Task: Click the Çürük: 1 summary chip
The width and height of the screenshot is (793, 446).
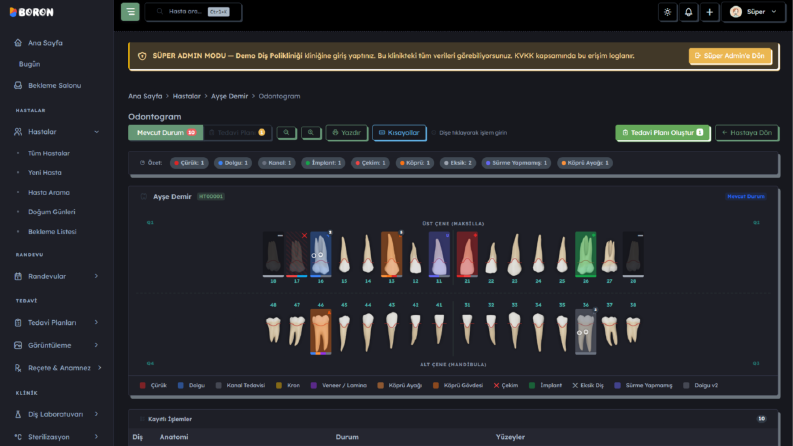Action: [189, 163]
